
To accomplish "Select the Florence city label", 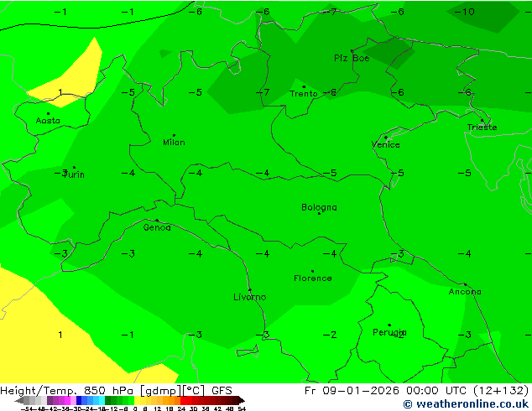I will coord(313,278).
